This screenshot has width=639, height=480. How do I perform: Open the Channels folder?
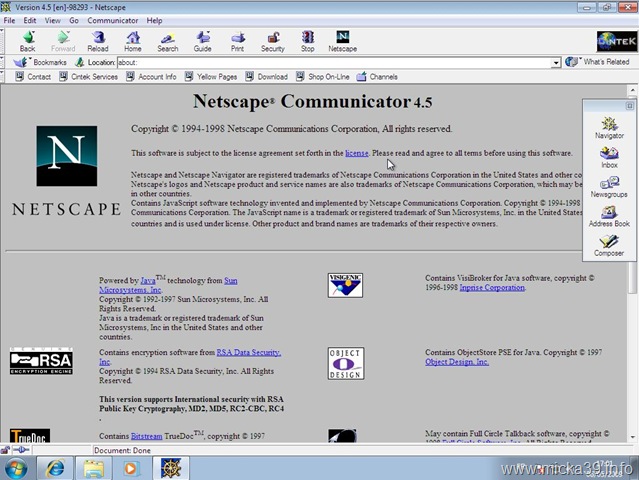377,77
